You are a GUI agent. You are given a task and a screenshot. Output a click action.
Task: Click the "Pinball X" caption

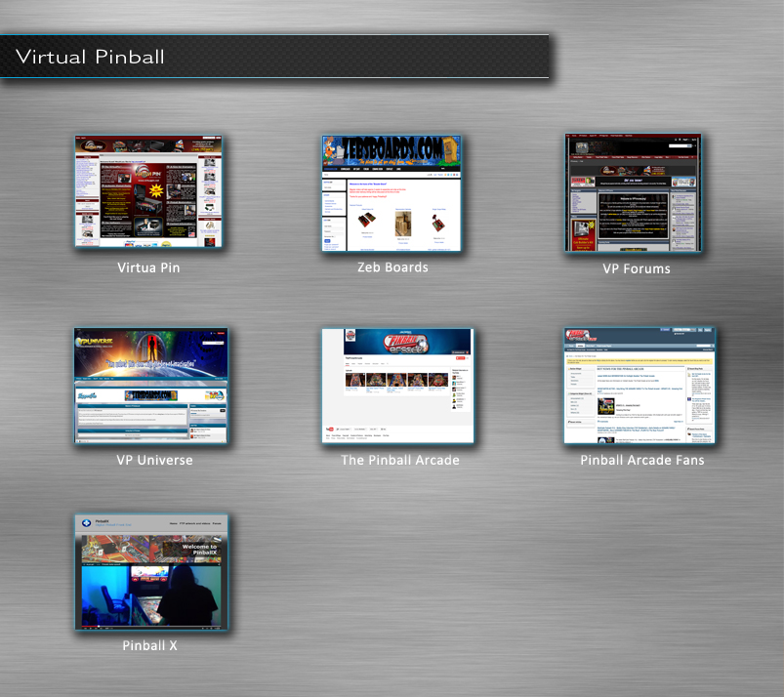click(150, 645)
